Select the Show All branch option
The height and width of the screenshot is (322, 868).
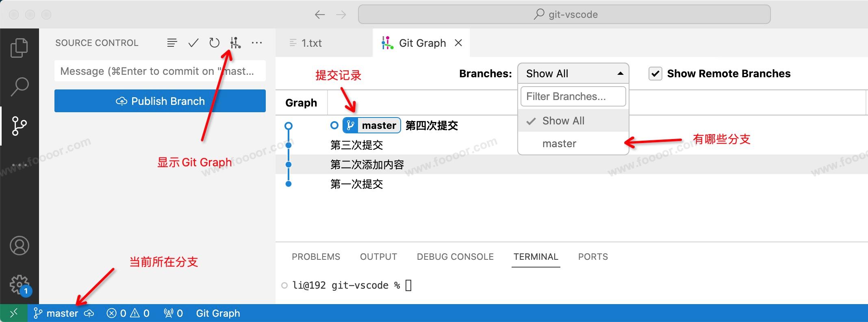563,121
